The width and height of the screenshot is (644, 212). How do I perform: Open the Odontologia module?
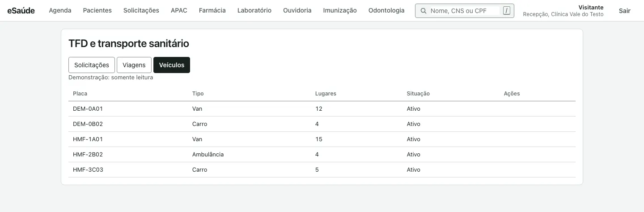[x=386, y=10]
